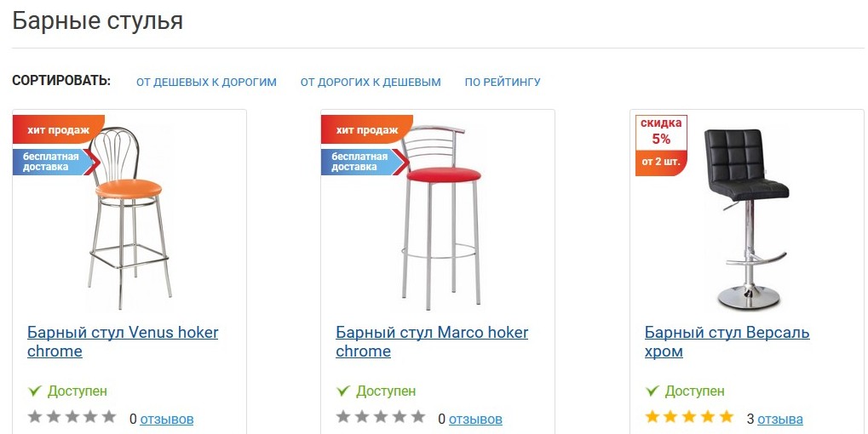Open 'Барный стул Marco hoker chrome' link
The height and width of the screenshot is (434, 868).
[432, 341]
